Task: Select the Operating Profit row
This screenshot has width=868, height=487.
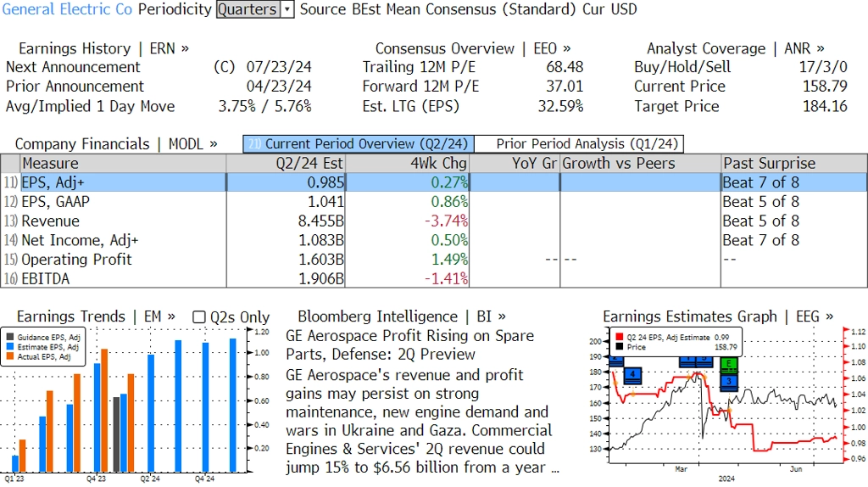Action: 434,260
